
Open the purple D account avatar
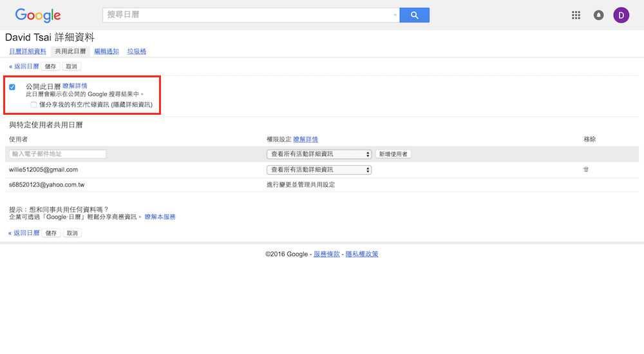pos(621,15)
